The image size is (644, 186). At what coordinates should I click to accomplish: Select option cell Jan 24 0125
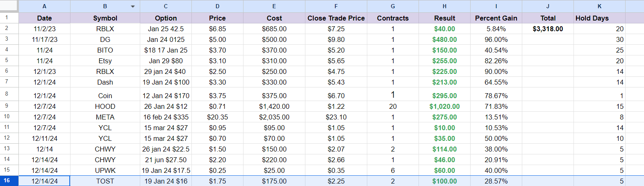(x=166, y=39)
